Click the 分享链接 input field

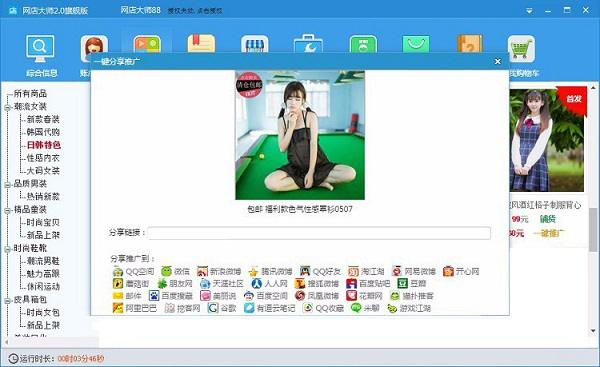tap(319, 233)
